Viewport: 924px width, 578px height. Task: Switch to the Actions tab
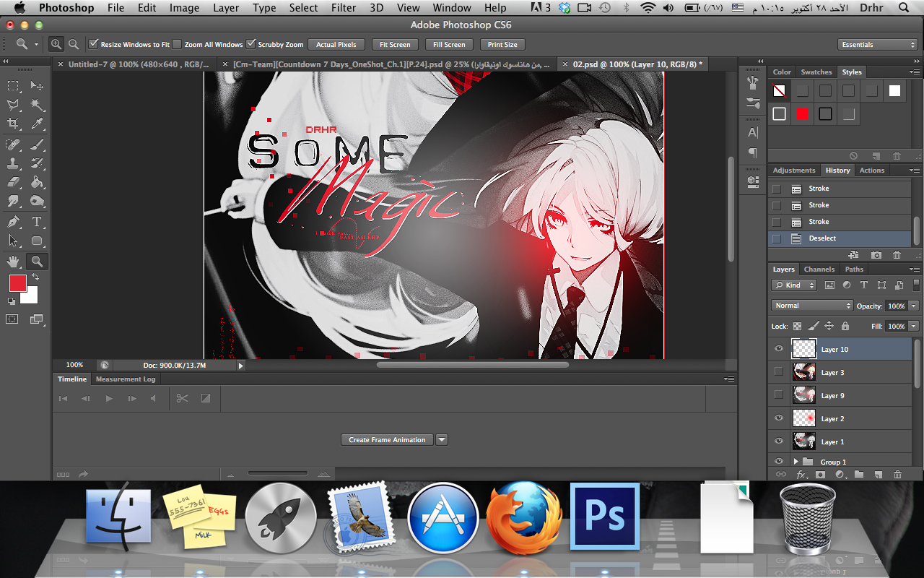[871, 171]
